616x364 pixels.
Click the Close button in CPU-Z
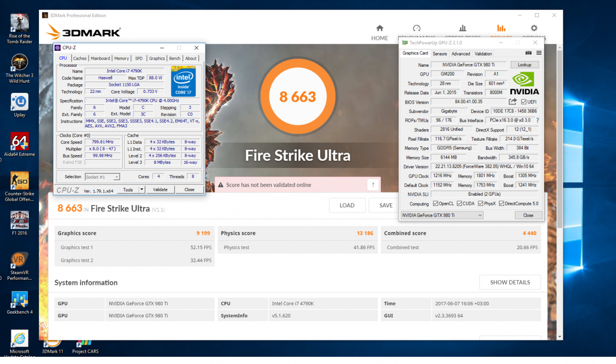tap(189, 189)
